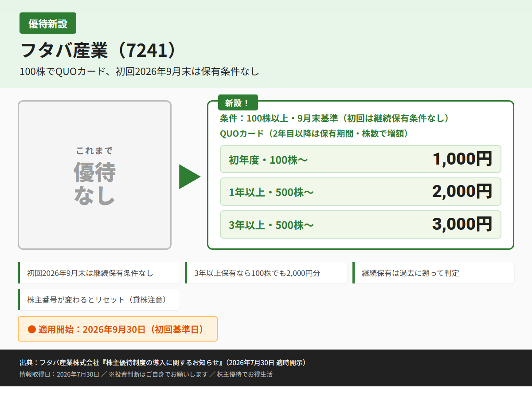Image resolution: width=532 pixels, height=397 pixels.
Task: Click subtitle starting 100株でQUOカード
Action: 139,71
